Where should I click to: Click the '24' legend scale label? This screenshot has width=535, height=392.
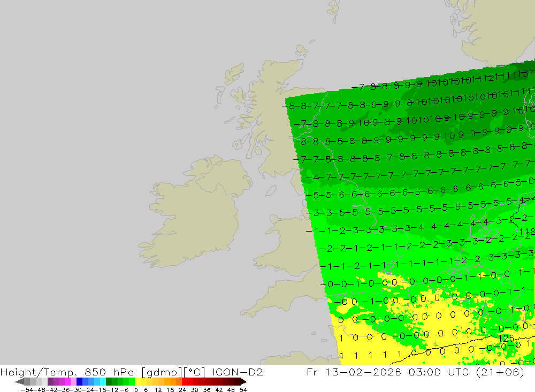pos(182,390)
